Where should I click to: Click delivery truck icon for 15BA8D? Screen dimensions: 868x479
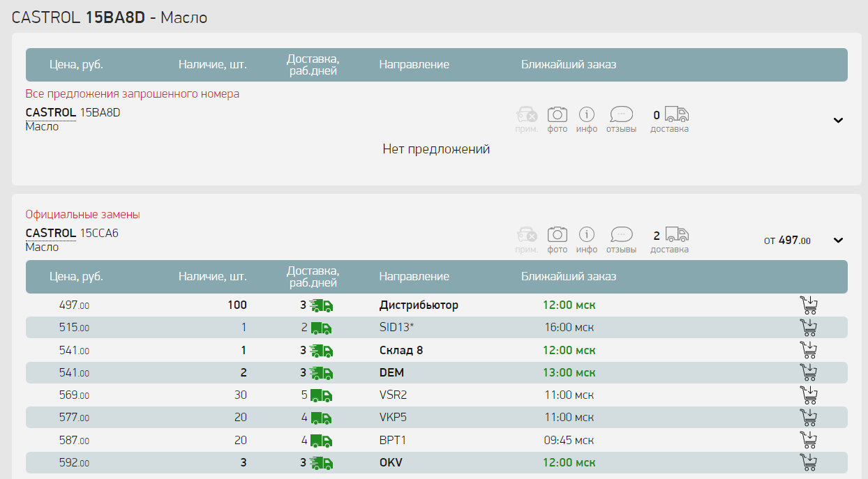click(677, 114)
